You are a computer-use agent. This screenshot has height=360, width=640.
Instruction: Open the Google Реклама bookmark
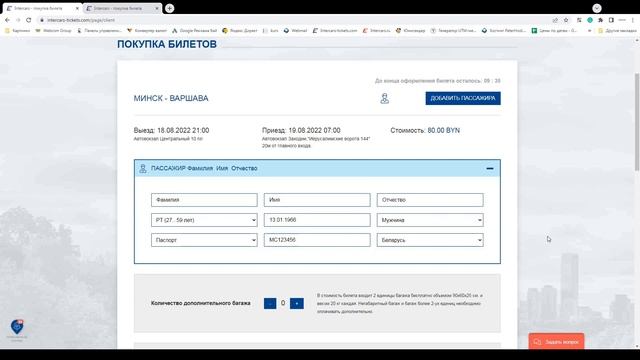194,31
